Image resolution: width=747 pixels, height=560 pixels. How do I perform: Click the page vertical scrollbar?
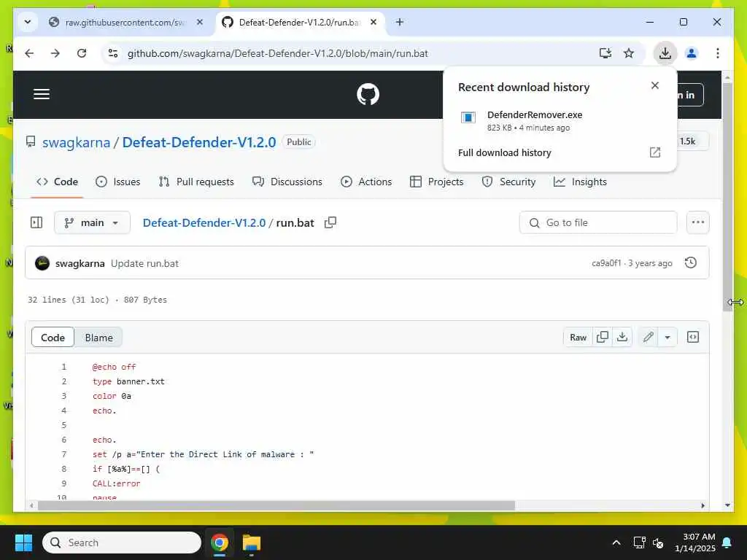[x=727, y=197]
